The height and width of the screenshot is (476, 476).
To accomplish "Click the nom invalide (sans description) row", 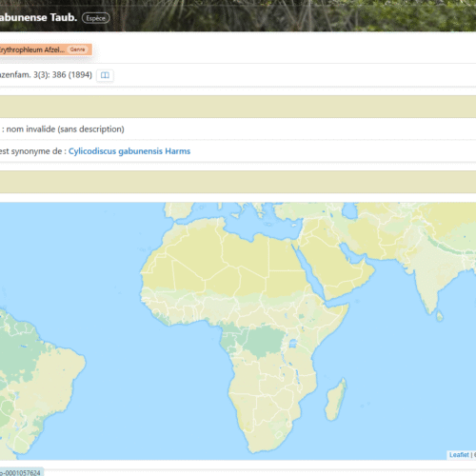I will [238, 129].
